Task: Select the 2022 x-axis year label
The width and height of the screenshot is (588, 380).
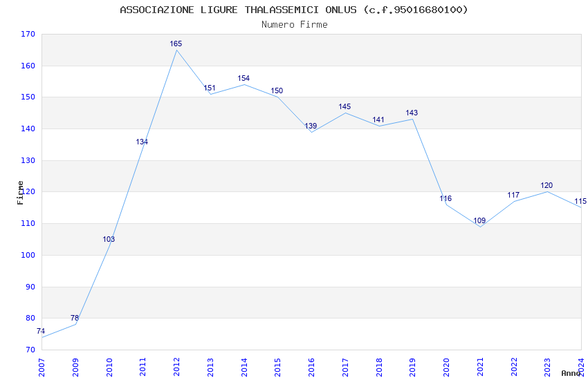Action: [514, 368]
